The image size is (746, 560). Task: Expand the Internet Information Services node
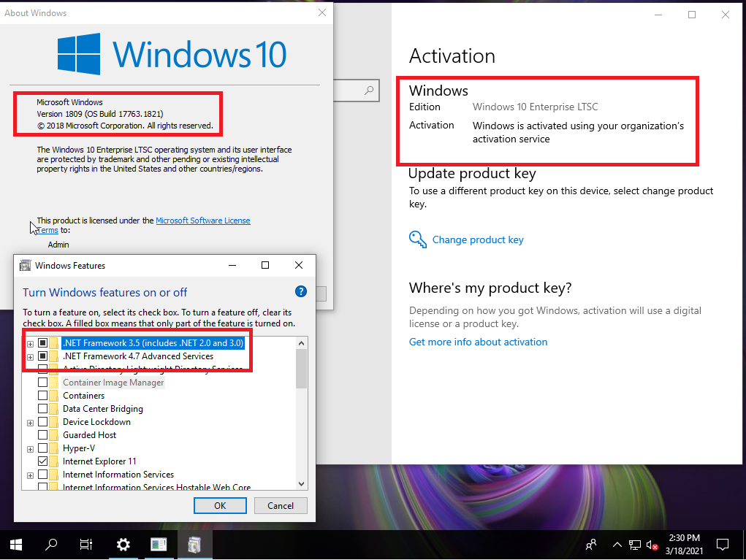31,475
